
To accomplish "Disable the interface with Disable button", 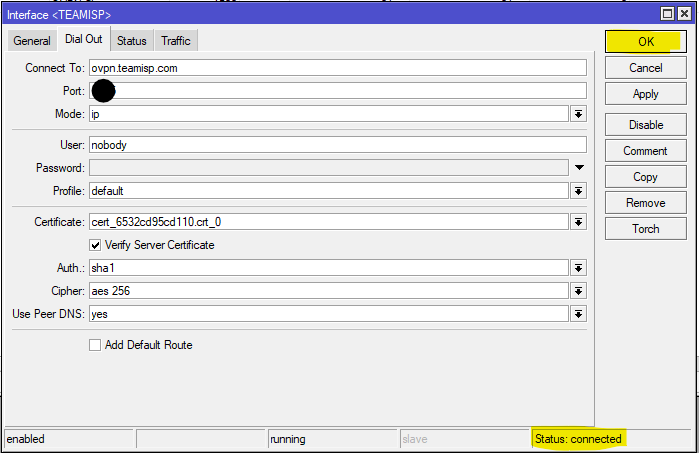I will click(645, 125).
